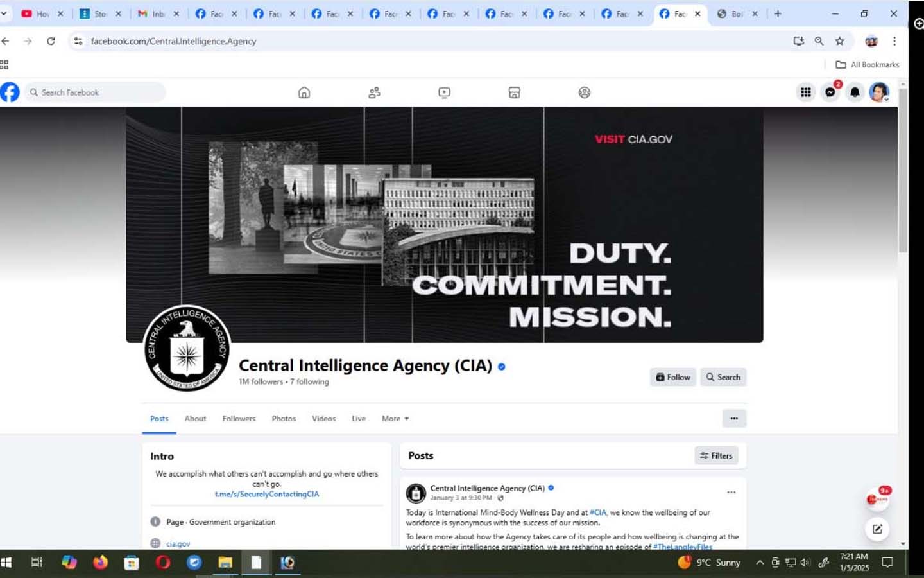
Task: Click the #TheLangleyFiles hashtag
Action: [682, 547]
